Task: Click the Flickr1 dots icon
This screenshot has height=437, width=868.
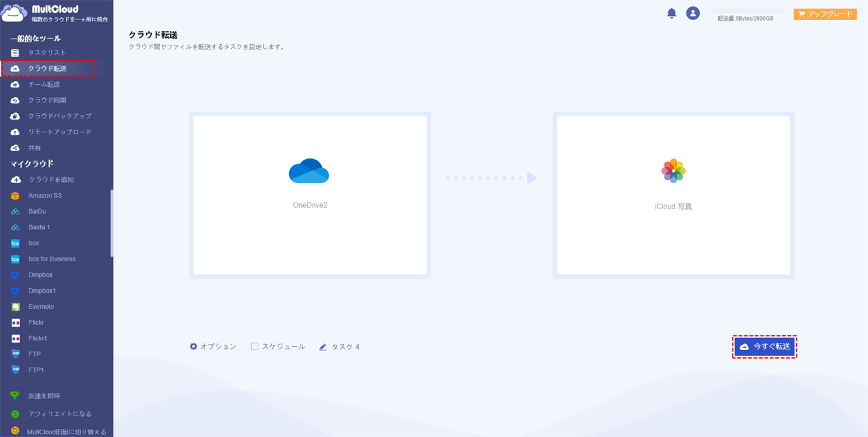Action: 15,339
